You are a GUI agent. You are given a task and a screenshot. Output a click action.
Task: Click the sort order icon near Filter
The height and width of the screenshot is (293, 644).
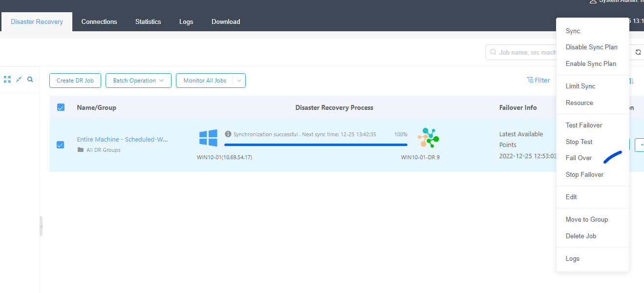point(632,81)
